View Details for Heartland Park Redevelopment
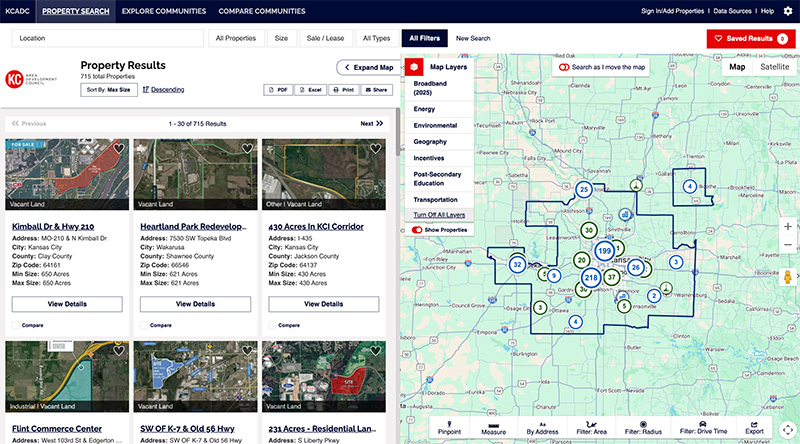The height and width of the screenshot is (444, 800). click(195, 304)
